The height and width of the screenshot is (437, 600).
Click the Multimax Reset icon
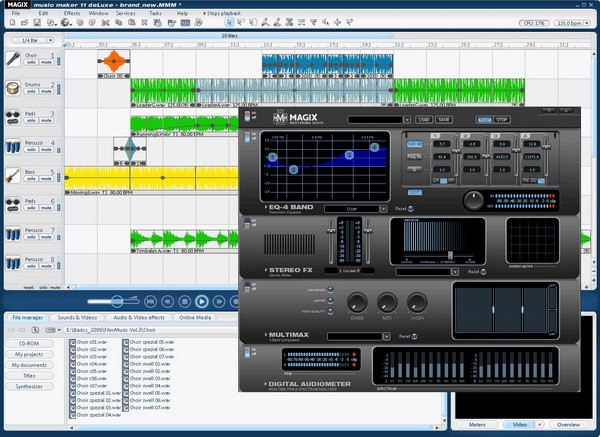click(x=415, y=336)
